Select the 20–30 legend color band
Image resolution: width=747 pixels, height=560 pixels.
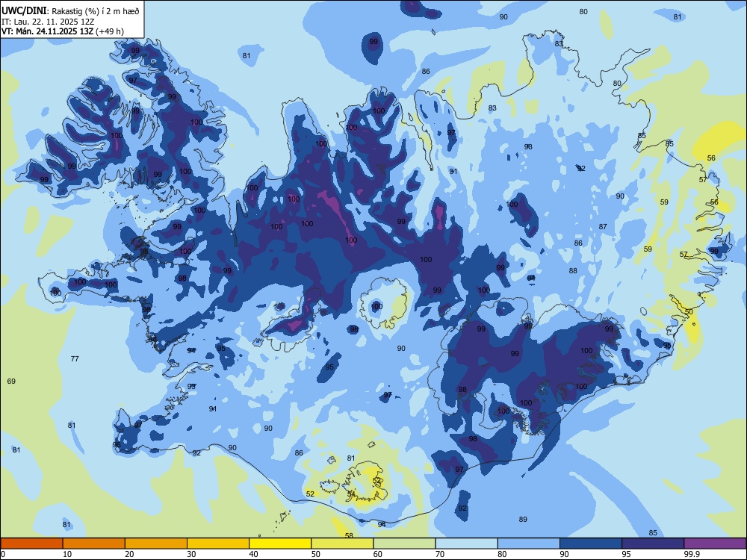[x=156, y=544]
